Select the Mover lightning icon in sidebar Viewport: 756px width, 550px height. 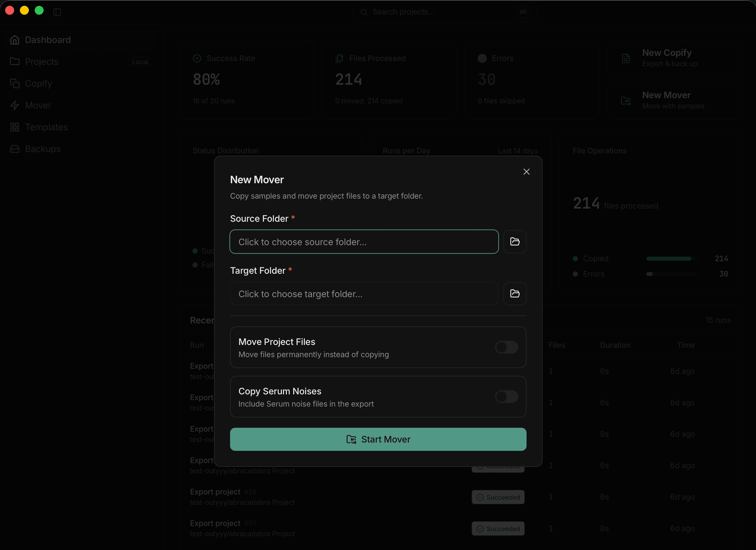tap(15, 105)
